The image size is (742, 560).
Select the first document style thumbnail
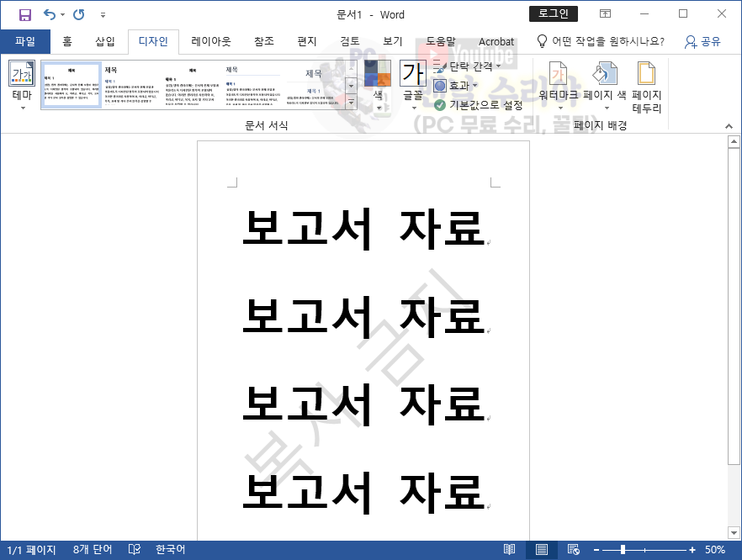point(71,85)
